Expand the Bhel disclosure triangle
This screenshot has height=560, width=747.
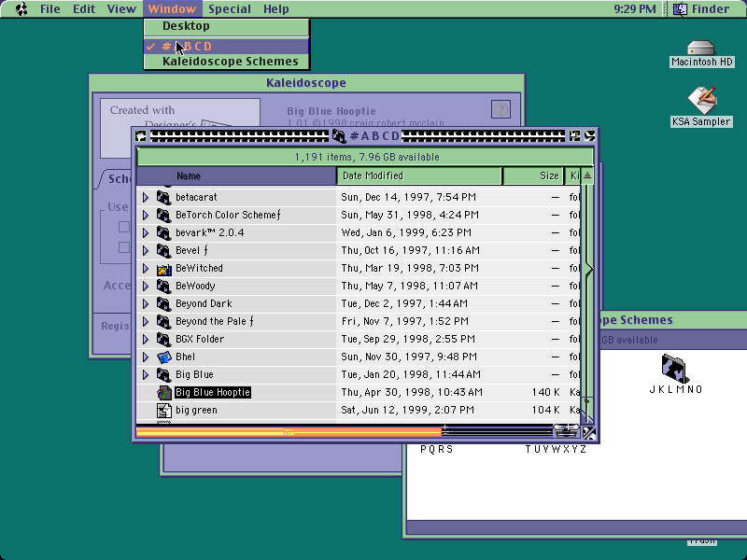pyautogui.click(x=146, y=357)
